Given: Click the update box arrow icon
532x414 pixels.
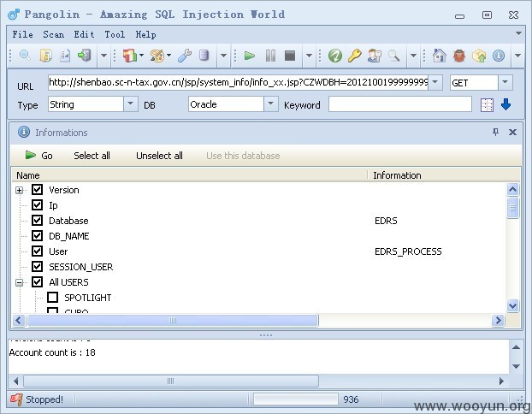Looking at the screenshot, I should tap(479, 56).
